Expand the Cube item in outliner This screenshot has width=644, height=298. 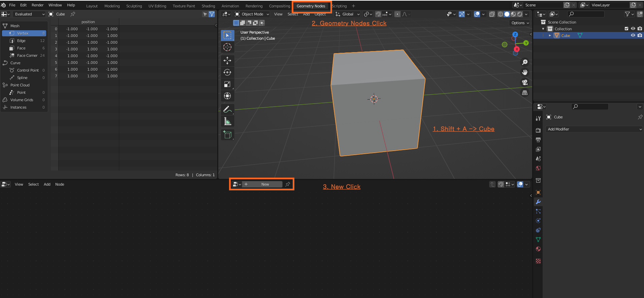(x=550, y=35)
